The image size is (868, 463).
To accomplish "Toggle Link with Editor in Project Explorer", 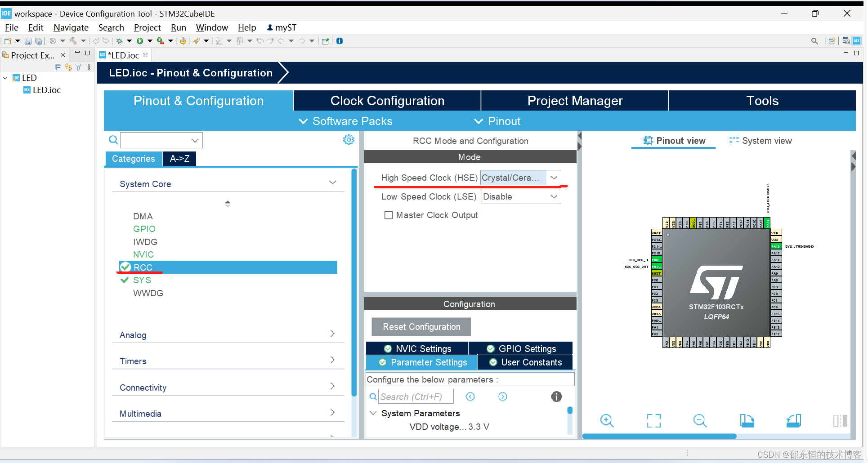I will click(68, 67).
